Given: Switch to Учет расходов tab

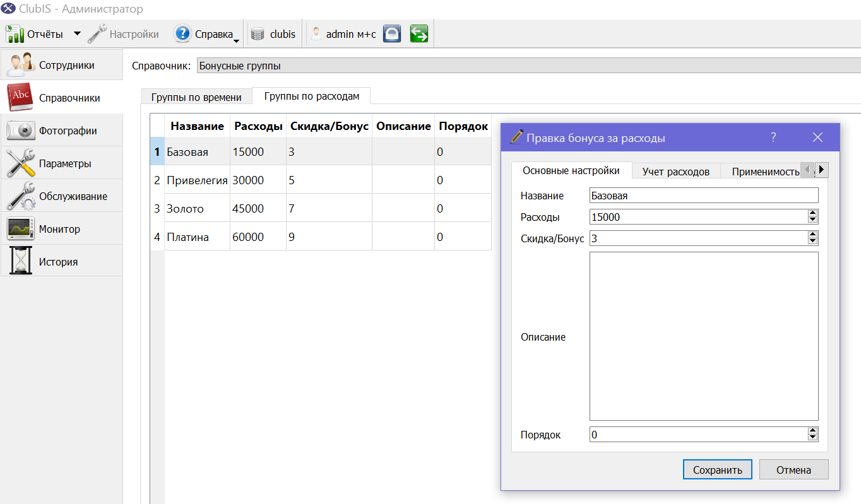Looking at the screenshot, I should (x=676, y=172).
